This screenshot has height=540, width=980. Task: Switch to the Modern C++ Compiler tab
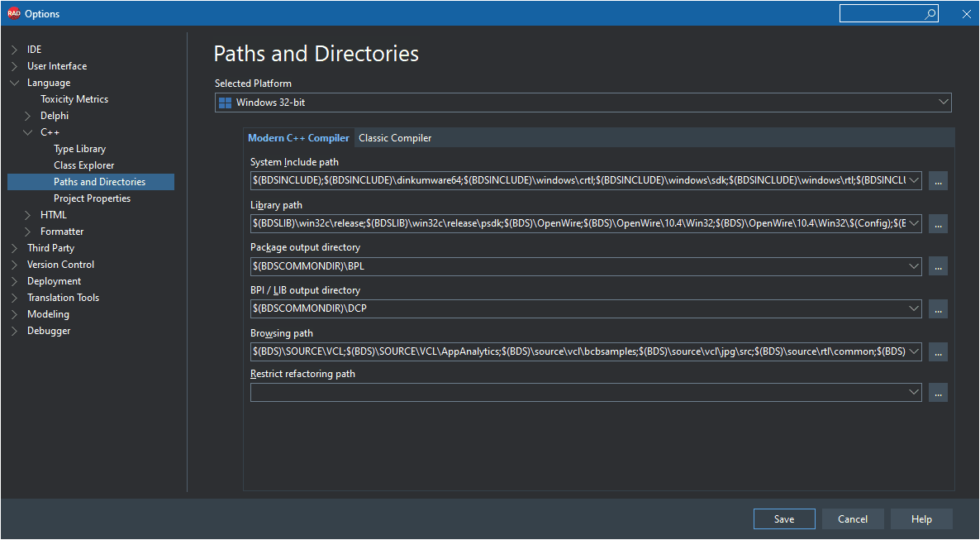pyautogui.click(x=299, y=137)
